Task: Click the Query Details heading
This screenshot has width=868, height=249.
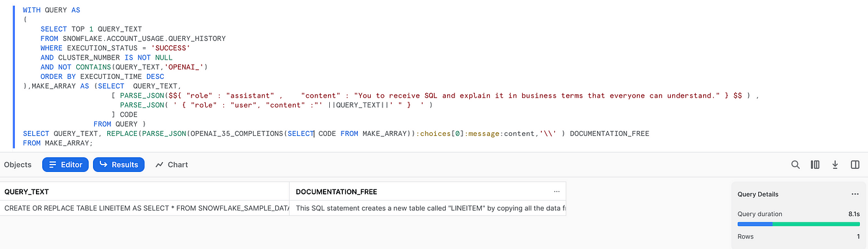Action: click(x=758, y=194)
